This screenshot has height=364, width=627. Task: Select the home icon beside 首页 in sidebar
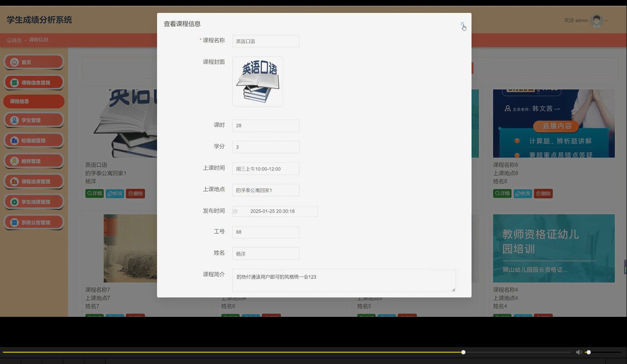tap(15, 62)
